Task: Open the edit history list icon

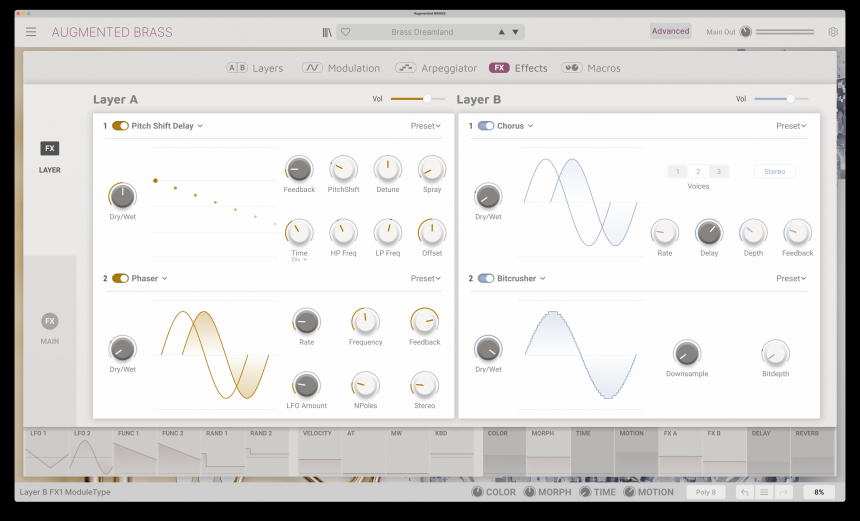Action: coord(764,492)
